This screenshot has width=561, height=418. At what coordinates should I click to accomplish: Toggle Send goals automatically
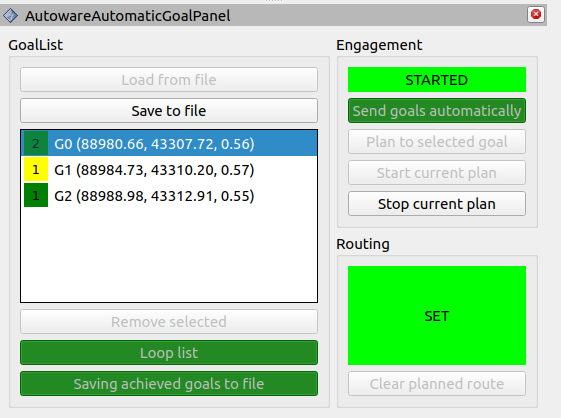pos(437,111)
